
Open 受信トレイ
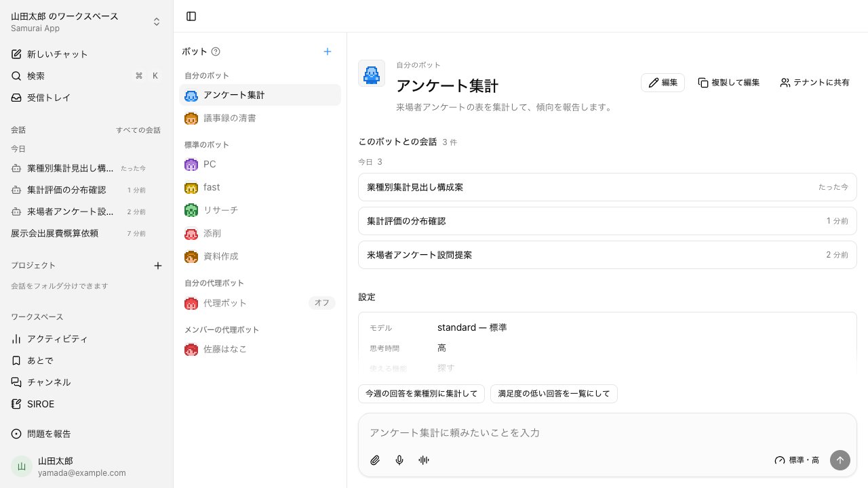click(x=87, y=98)
